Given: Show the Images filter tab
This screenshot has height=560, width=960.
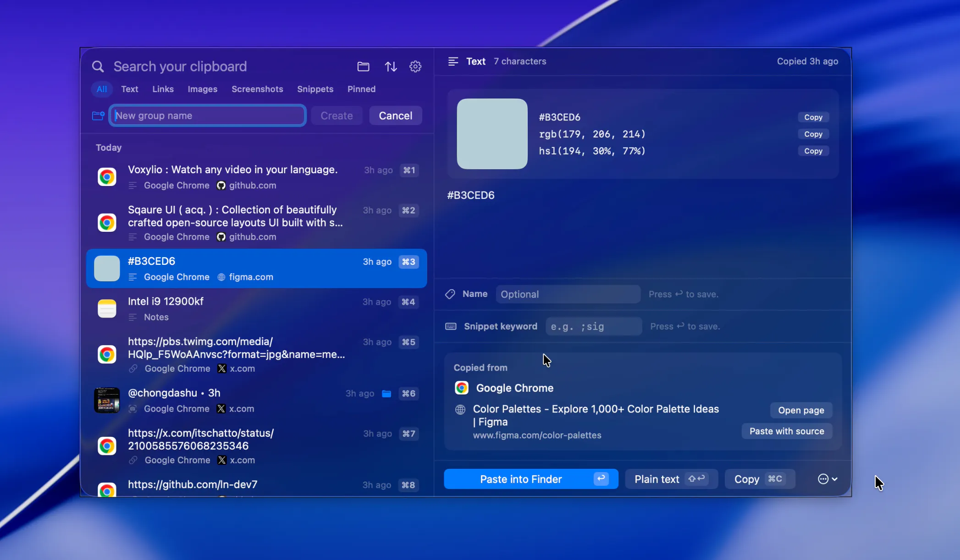Looking at the screenshot, I should coord(202,89).
